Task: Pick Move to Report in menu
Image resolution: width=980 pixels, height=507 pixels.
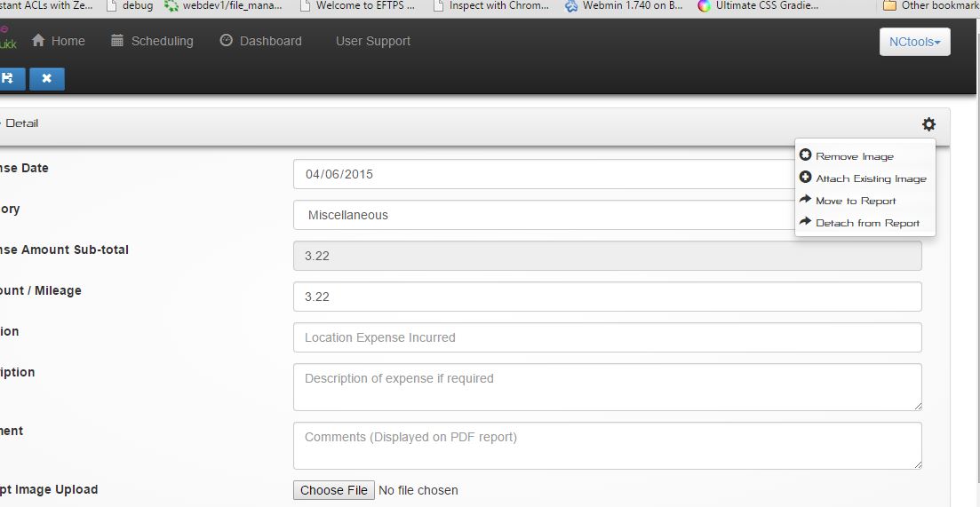Action: tap(855, 201)
